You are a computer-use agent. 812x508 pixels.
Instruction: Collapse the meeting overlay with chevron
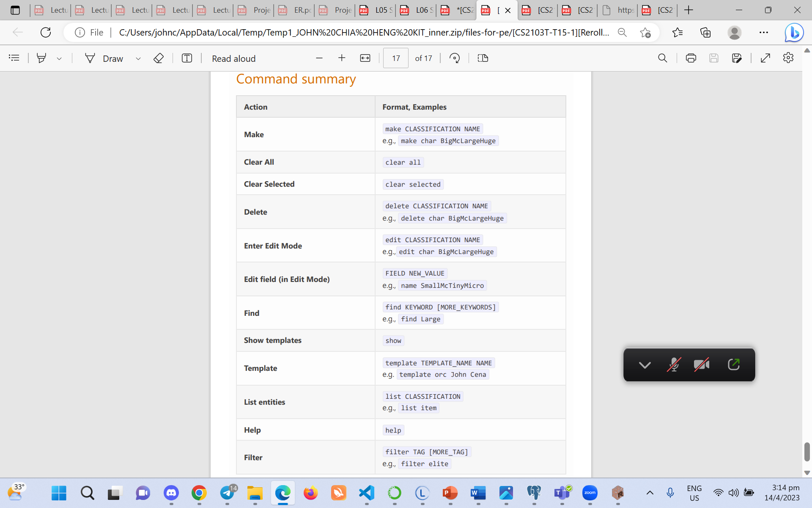[645, 364]
